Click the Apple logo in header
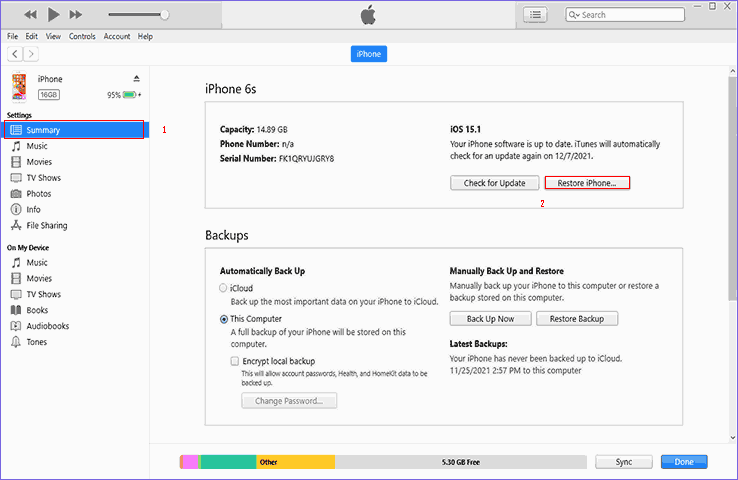 (368, 15)
